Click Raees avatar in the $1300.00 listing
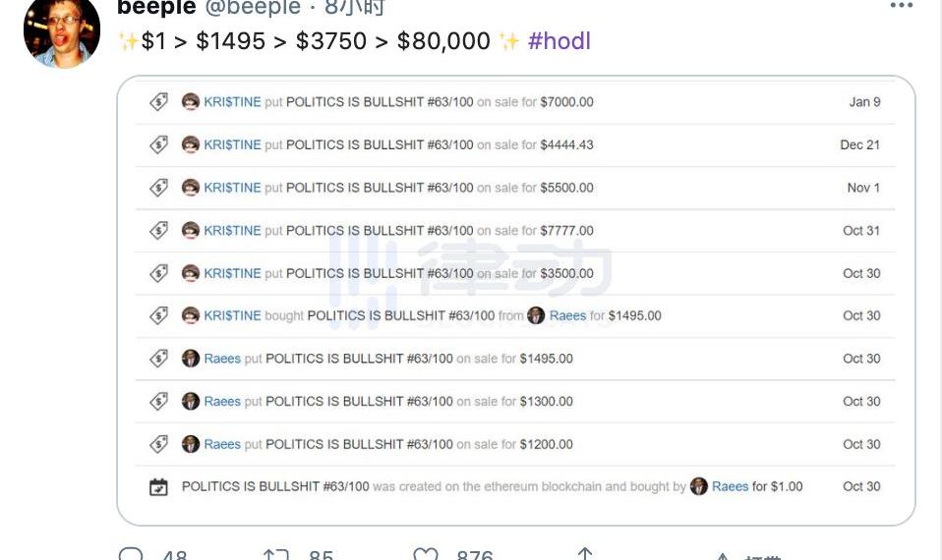942x560 pixels. coord(191,401)
